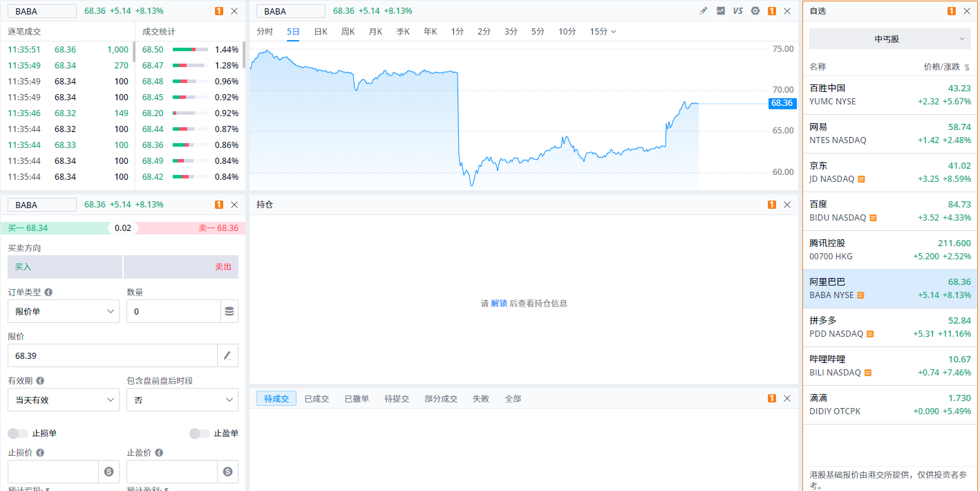This screenshot has width=980, height=491.
Task: Select the 已撤单 orders tab
Action: 357,399
